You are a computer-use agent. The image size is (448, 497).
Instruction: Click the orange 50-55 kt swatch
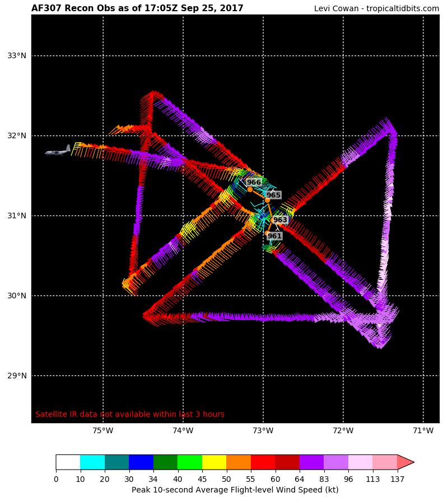click(239, 462)
